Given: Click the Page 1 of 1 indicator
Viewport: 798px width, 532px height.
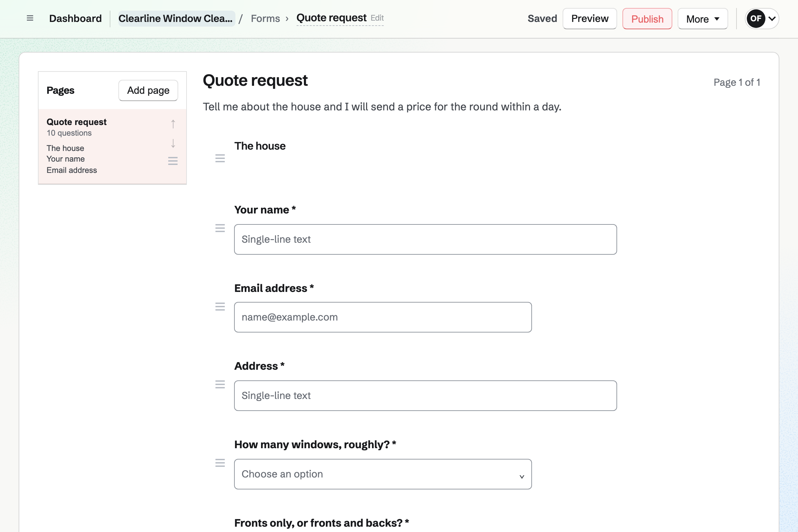Looking at the screenshot, I should click(x=736, y=82).
